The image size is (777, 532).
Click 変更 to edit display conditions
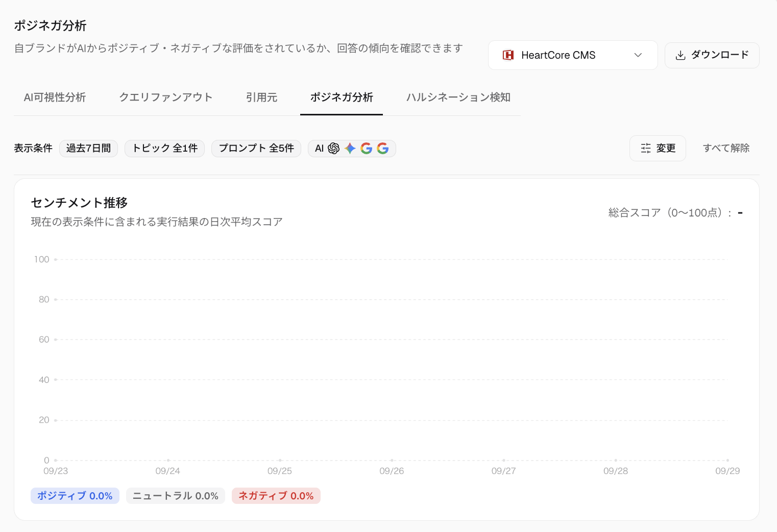click(x=658, y=148)
